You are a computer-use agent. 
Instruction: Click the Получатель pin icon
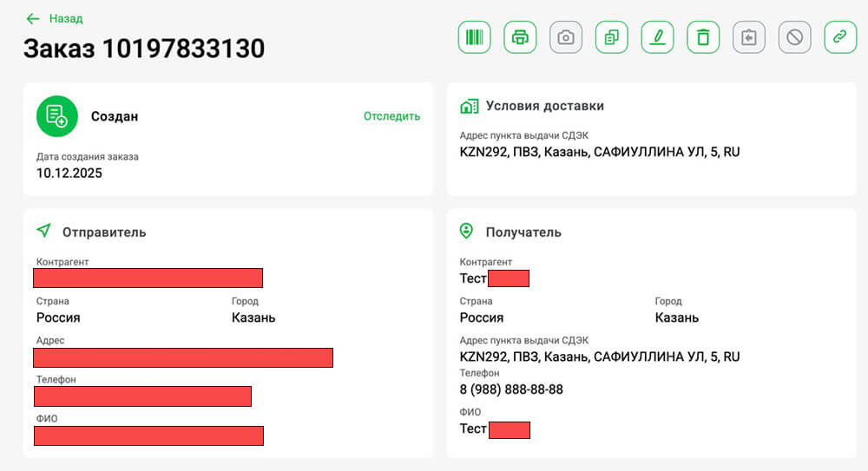(x=467, y=231)
